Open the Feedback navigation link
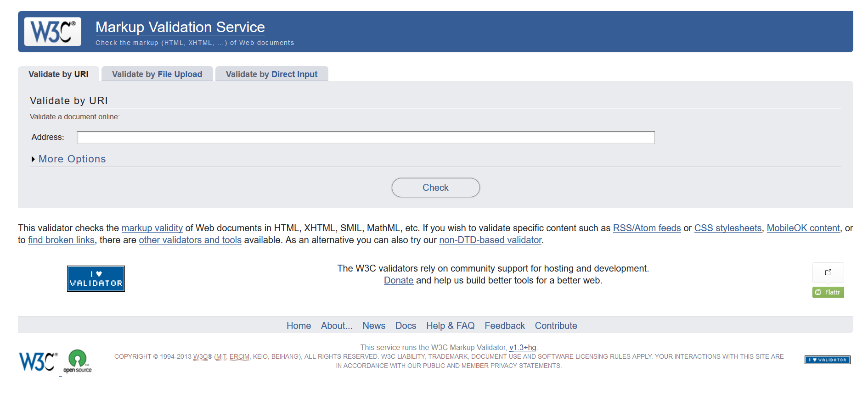This screenshot has height=411, width=868. (504, 326)
